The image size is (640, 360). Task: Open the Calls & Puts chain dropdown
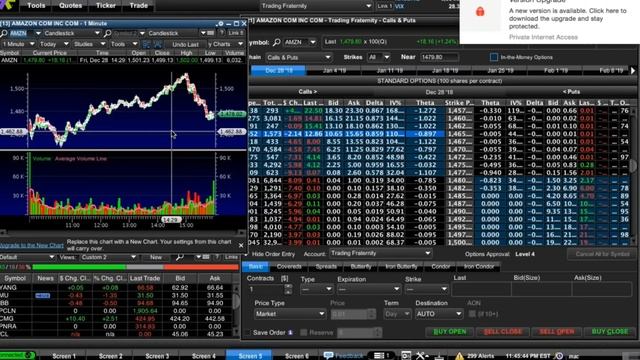(298, 57)
